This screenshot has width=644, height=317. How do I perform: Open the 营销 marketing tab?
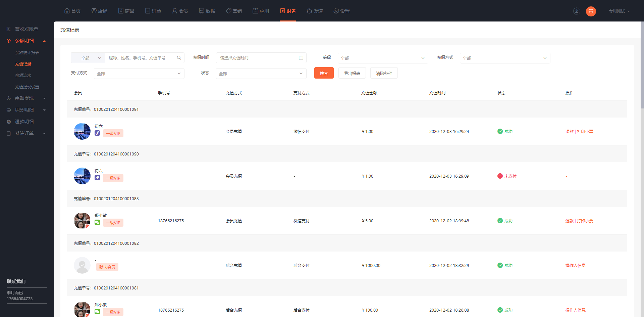pyautogui.click(x=234, y=11)
